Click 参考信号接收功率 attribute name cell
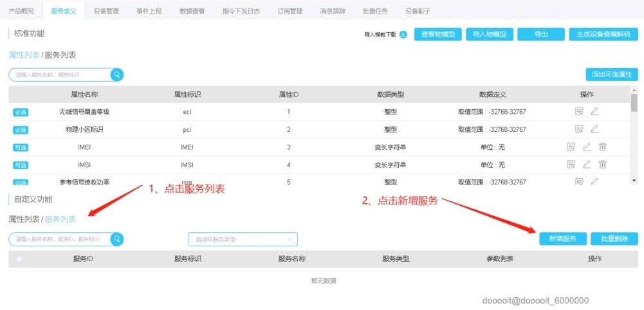 point(84,181)
